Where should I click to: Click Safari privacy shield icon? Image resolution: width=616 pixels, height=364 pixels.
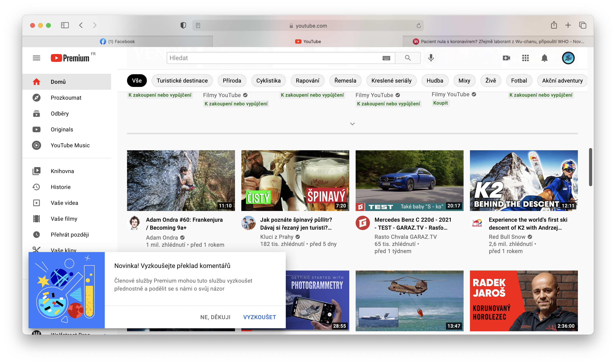[x=183, y=26]
